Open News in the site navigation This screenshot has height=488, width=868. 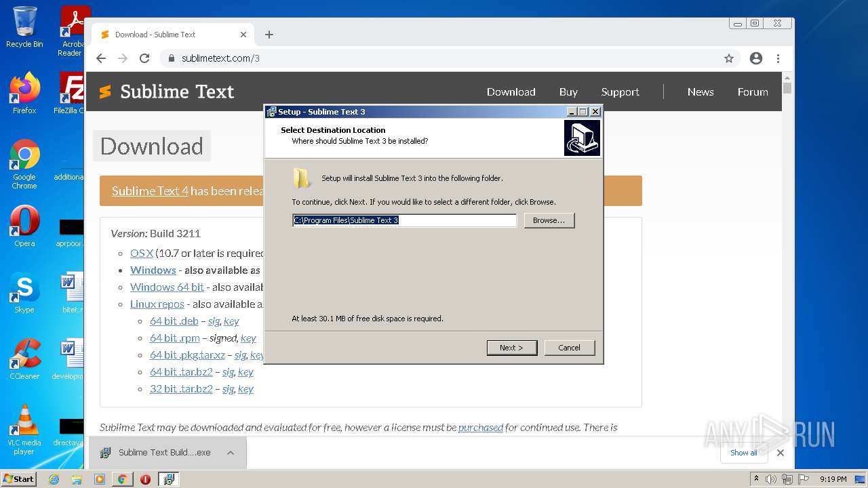701,91
